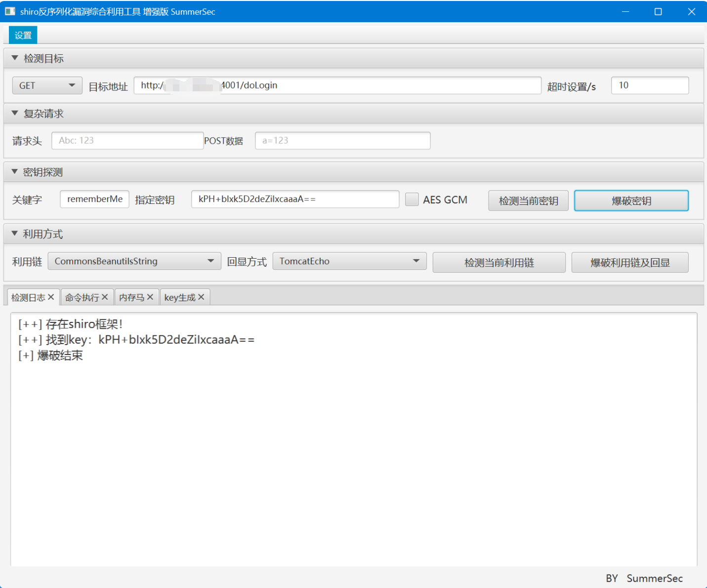Click the 超时设置 timeout field
707x588 pixels.
tap(650, 85)
